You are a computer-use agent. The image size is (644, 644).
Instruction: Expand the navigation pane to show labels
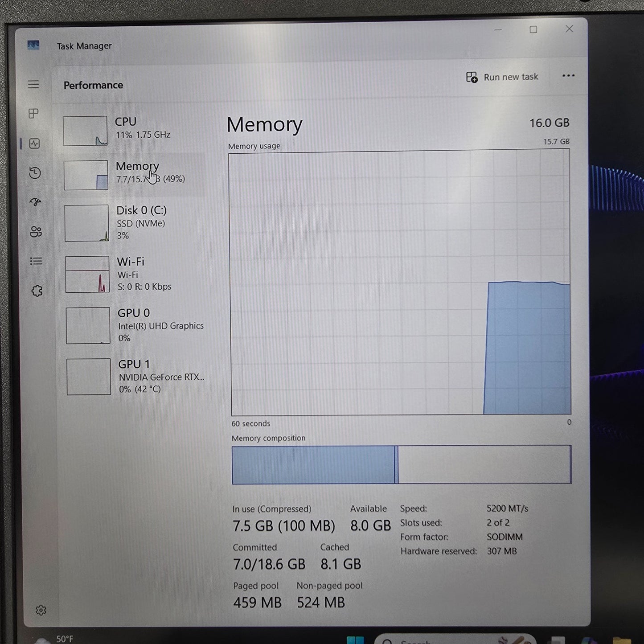pyautogui.click(x=33, y=84)
